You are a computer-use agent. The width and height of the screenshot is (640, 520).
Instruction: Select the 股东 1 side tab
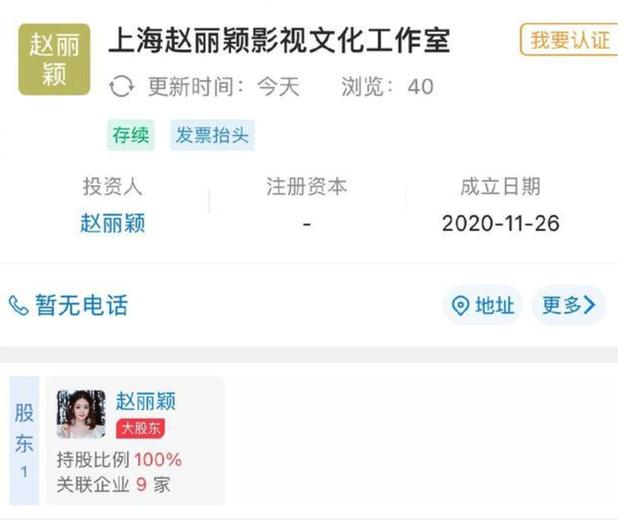click(x=24, y=440)
